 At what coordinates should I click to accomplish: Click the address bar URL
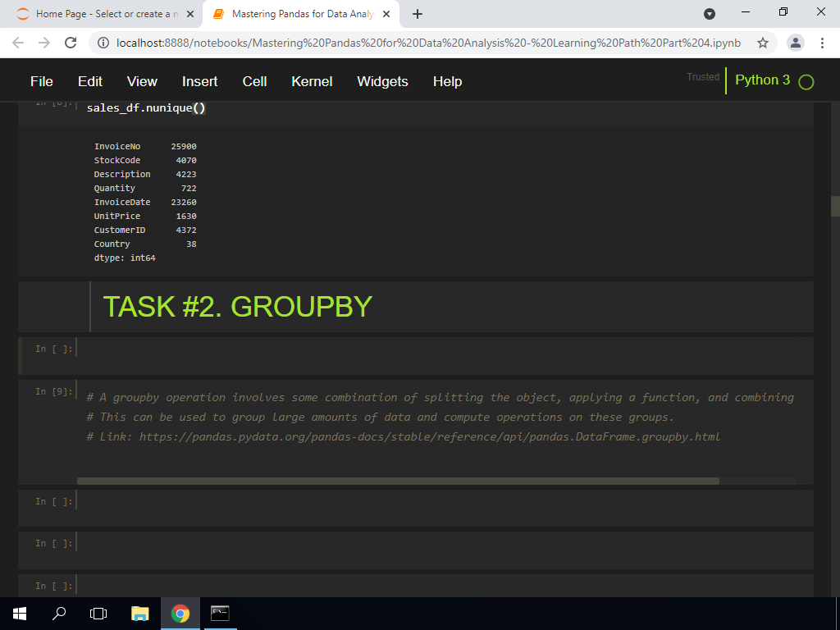click(428, 43)
